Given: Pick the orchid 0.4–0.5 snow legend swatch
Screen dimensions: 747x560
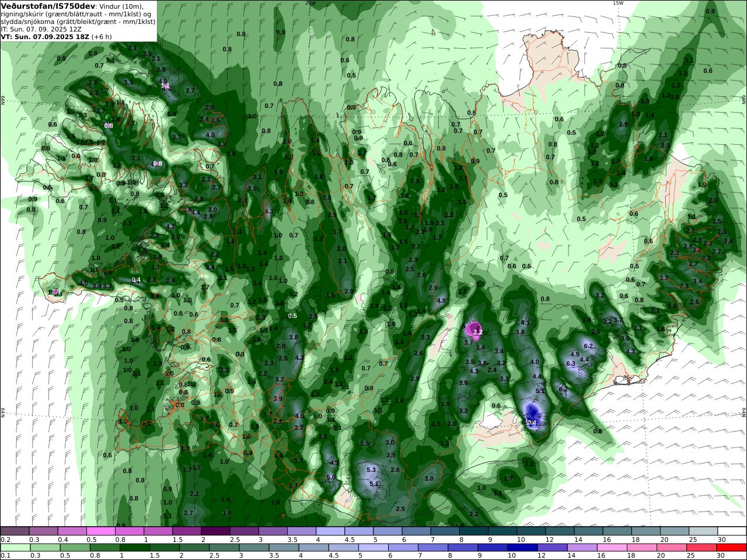Looking at the screenshot, I should pyautogui.click(x=72, y=531).
